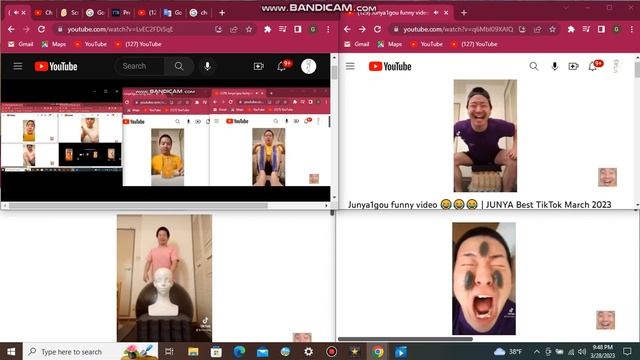
Task: Open the YouTube guide menu in the dark window
Action: point(18,66)
